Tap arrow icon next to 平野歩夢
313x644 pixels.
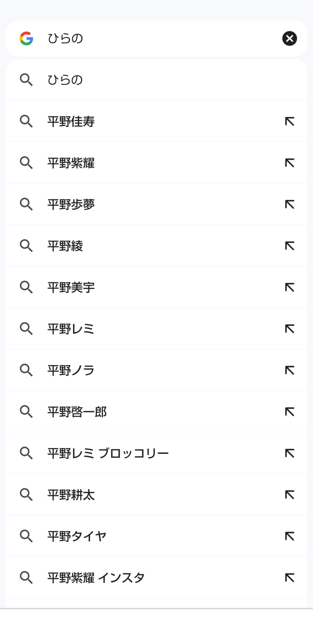click(x=290, y=204)
